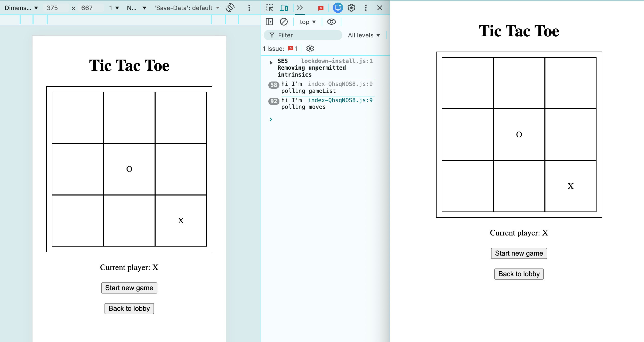Click the console Filter input field
The height and width of the screenshot is (342, 644).
click(307, 35)
